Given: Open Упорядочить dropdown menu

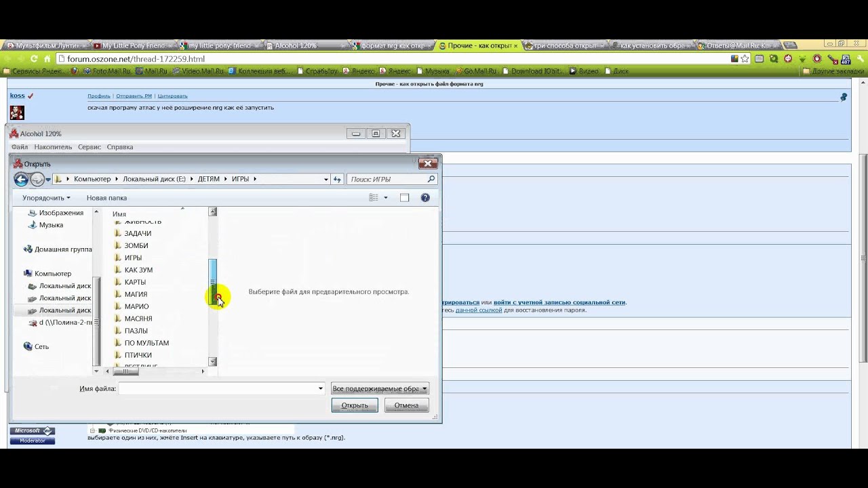Looking at the screenshot, I should (x=46, y=198).
